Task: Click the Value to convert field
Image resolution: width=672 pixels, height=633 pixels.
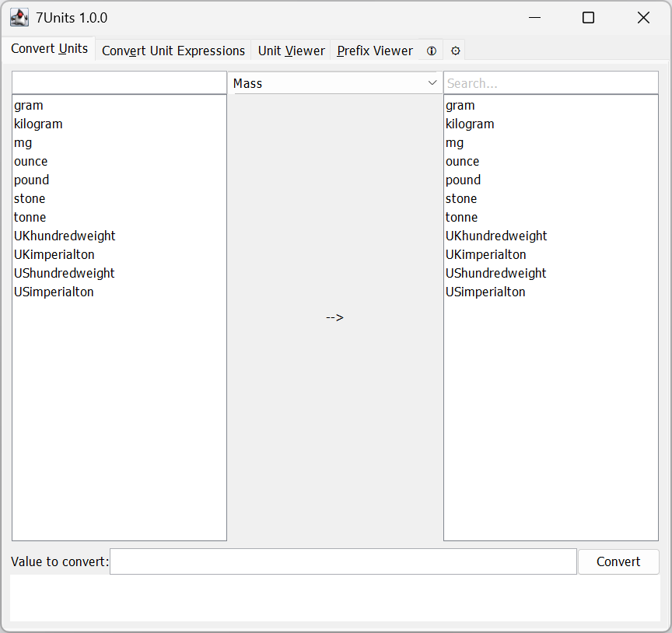Action: [342, 561]
